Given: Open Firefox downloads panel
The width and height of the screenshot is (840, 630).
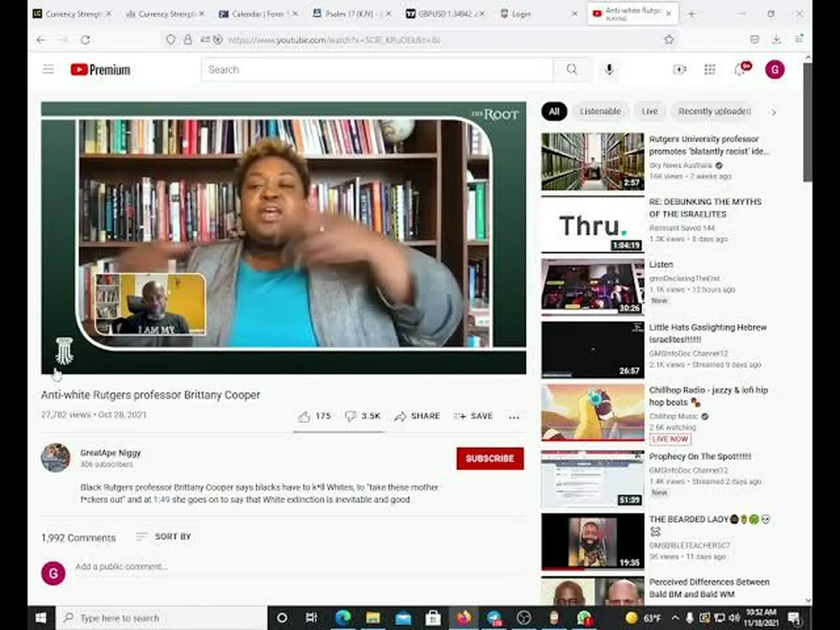Looking at the screenshot, I should click(776, 39).
